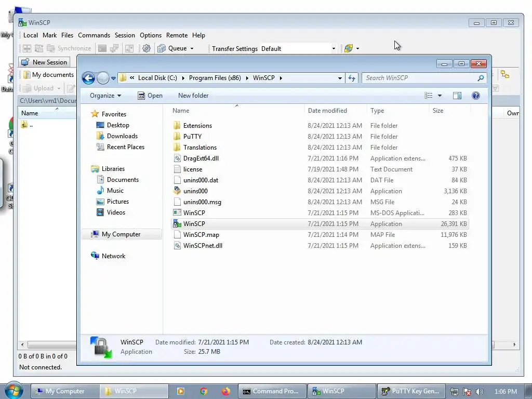
Task: Click the Queue button in WinSCP toolbar
Action: click(x=172, y=48)
